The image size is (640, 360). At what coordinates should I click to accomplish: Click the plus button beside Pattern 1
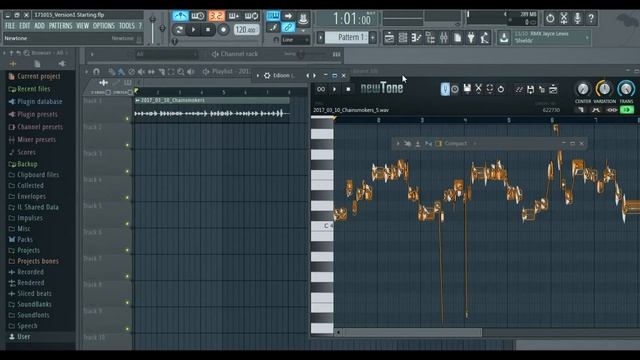click(373, 37)
